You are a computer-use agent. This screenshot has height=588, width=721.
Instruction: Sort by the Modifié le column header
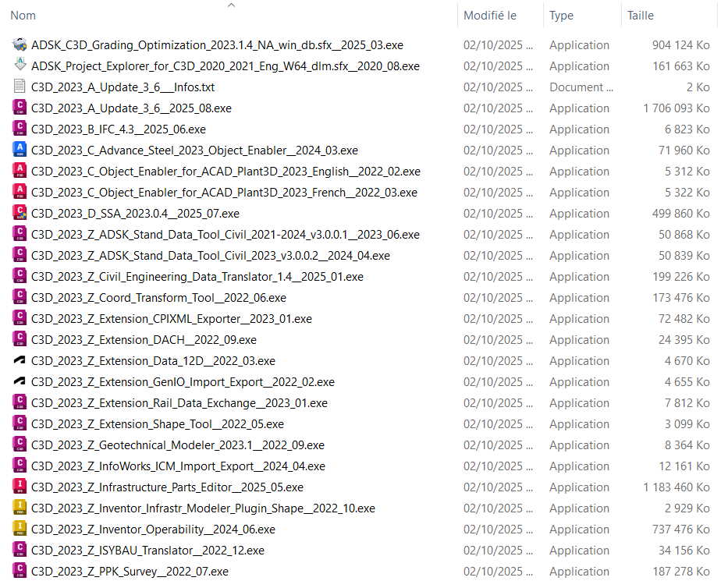coord(489,16)
